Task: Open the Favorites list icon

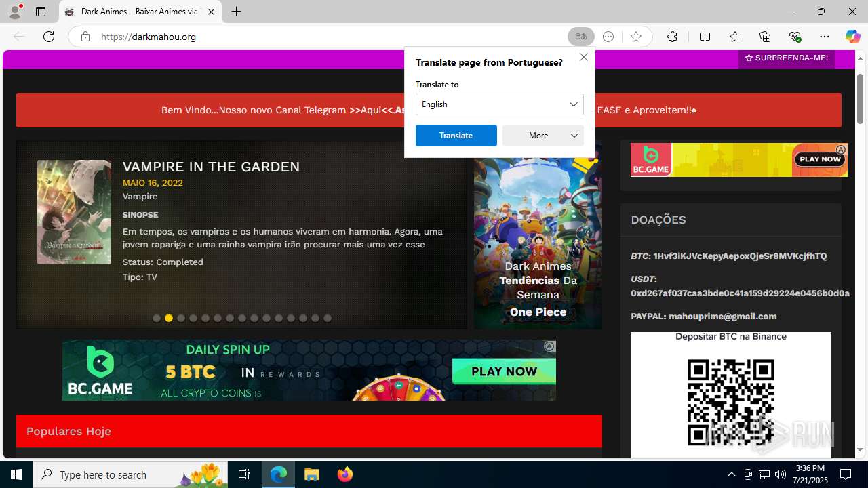Action: click(735, 37)
